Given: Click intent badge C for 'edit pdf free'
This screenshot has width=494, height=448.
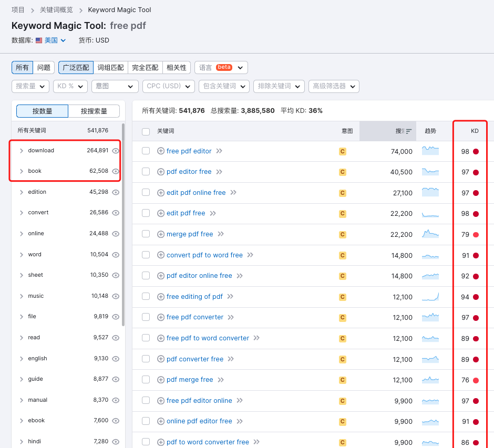Looking at the screenshot, I should [343, 214].
